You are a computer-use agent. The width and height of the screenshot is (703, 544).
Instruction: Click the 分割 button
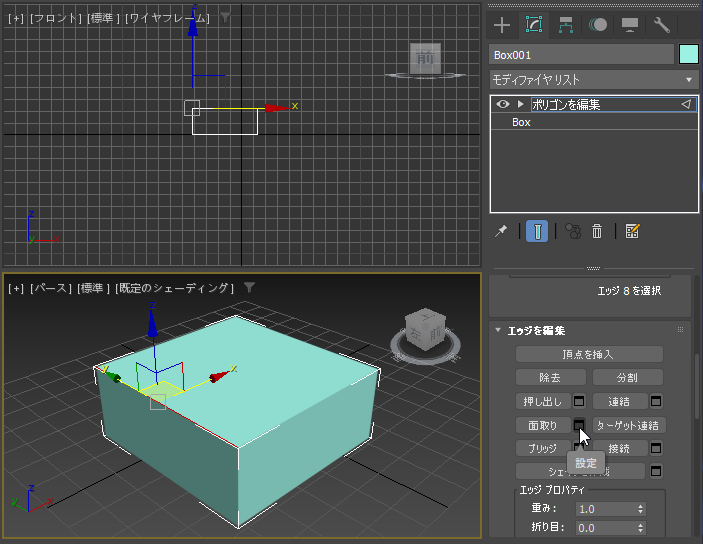[628, 378]
